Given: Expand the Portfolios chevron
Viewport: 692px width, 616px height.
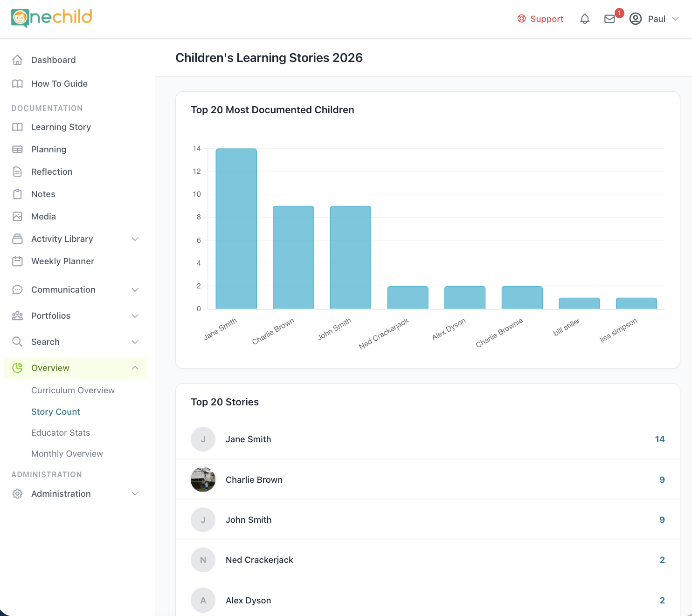Looking at the screenshot, I should click(135, 316).
